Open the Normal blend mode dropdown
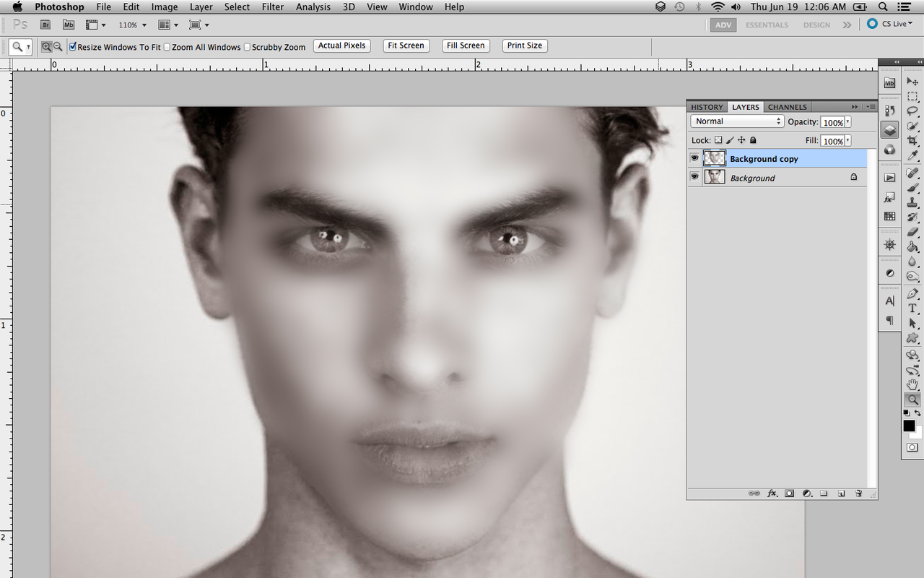The image size is (924, 578). [x=737, y=121]
